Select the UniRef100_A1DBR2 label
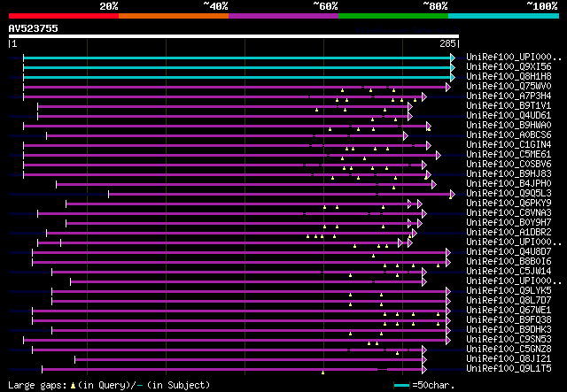This screenshot has width=567, height=392. click(509, 233)
